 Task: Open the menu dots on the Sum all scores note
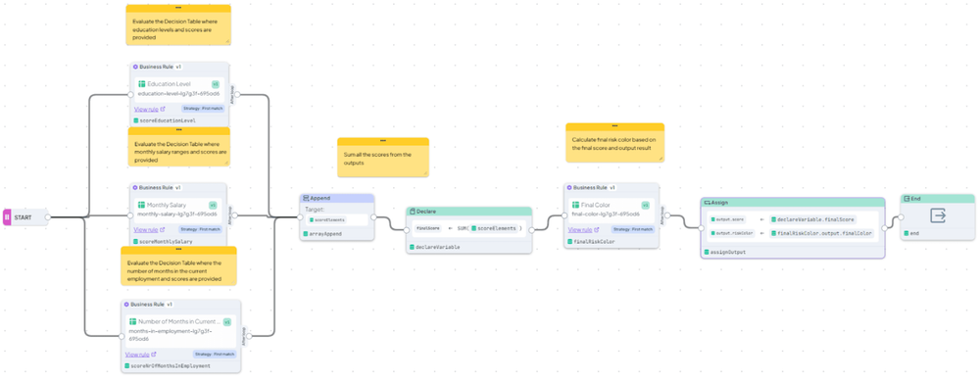(382, 140)
